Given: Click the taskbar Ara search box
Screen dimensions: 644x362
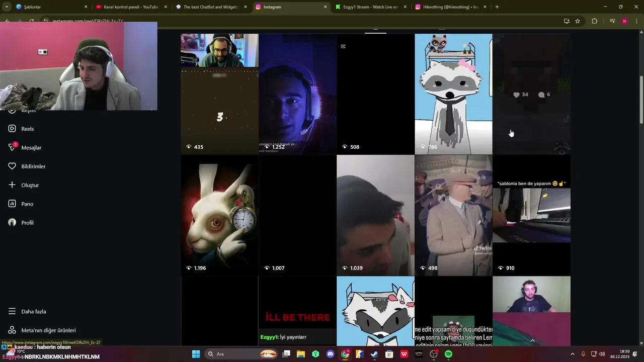Looking at the screenshot, I should point(242,354).
